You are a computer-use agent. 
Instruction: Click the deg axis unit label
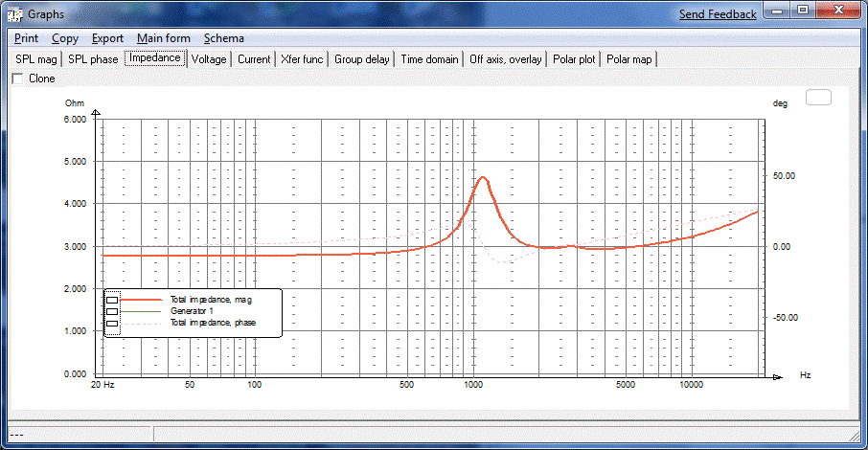tap(780, 103)
